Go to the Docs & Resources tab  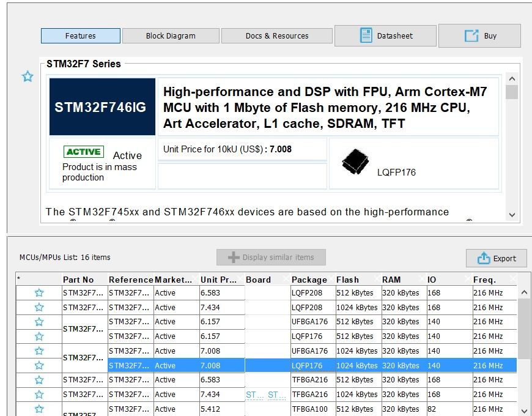point(277,35)
